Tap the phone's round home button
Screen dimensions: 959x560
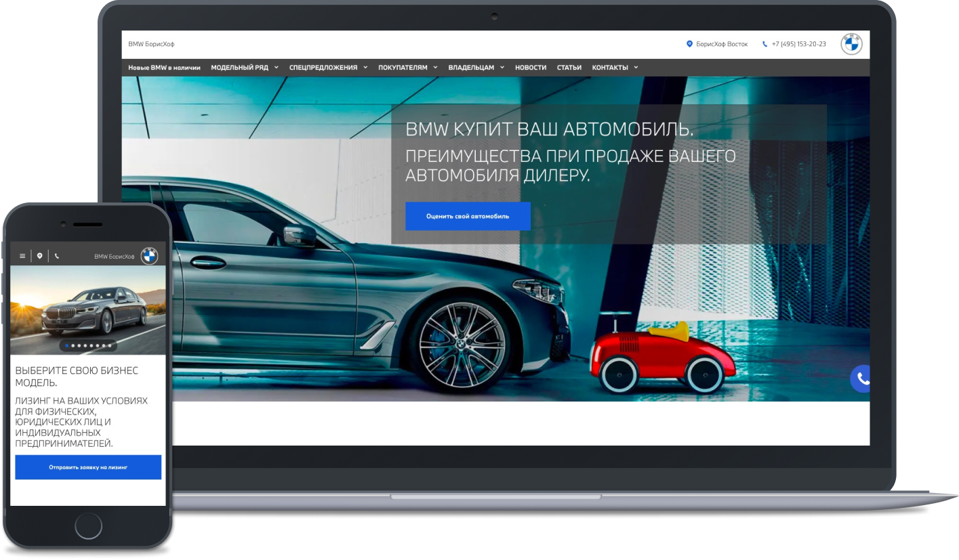(88, 525)
